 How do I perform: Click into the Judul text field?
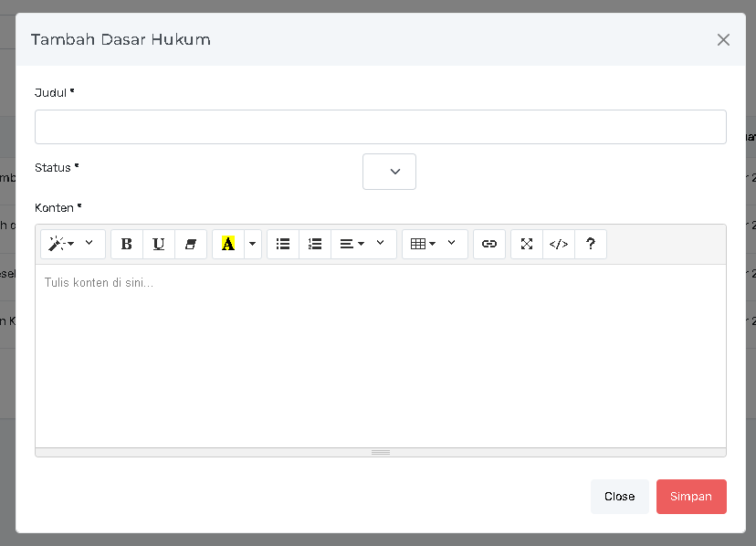[380, 127]
